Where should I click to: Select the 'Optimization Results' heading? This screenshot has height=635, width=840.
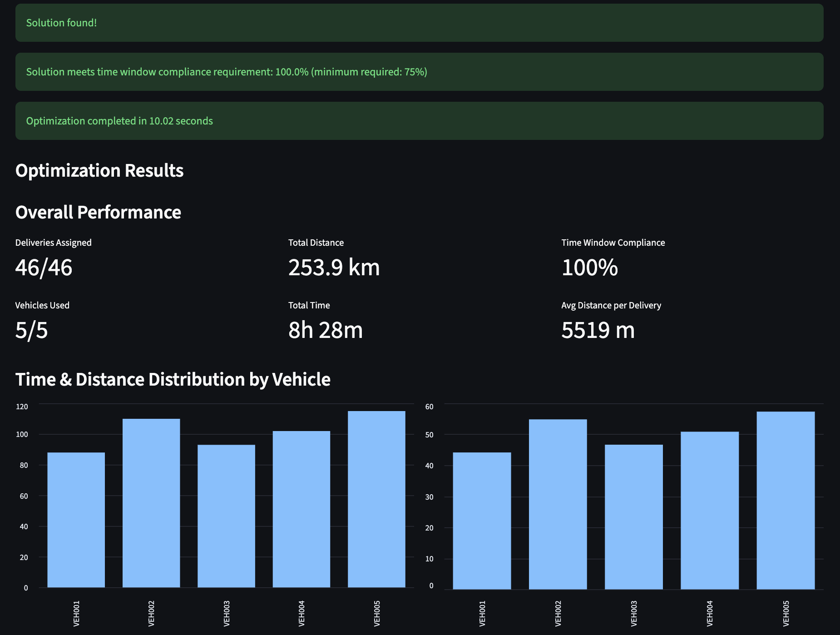tap(99, 171)
